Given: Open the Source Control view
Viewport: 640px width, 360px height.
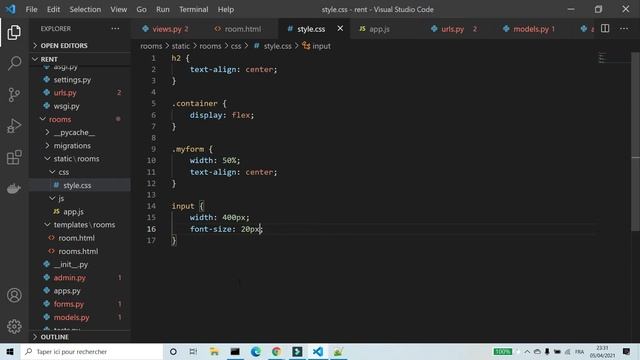Looking at the screenshot, I should click(x=14, y=95).
